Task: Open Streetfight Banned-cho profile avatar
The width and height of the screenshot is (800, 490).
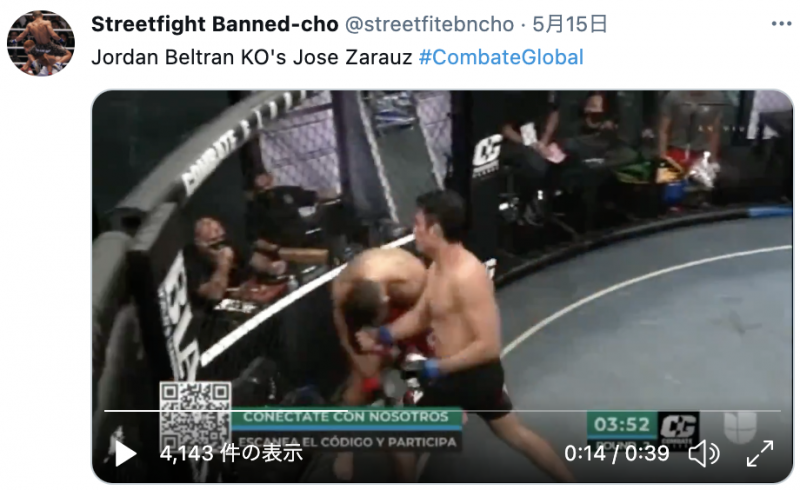Action: 41,43
